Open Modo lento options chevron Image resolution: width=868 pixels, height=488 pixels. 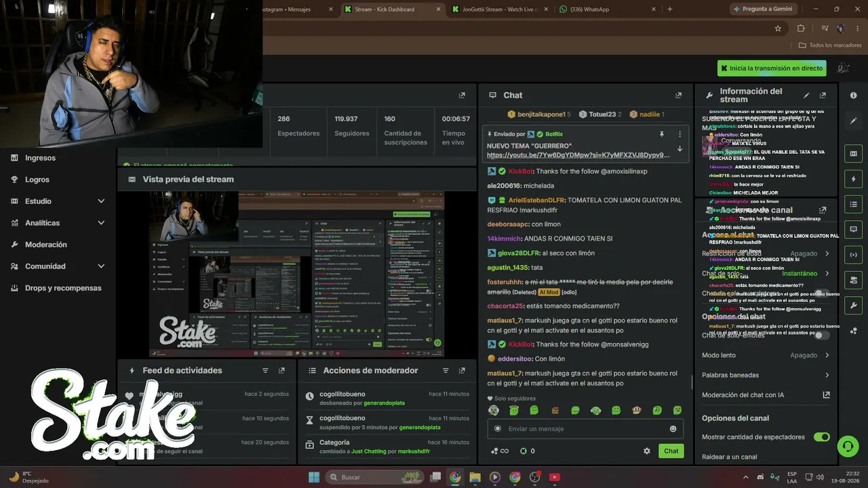827,355
